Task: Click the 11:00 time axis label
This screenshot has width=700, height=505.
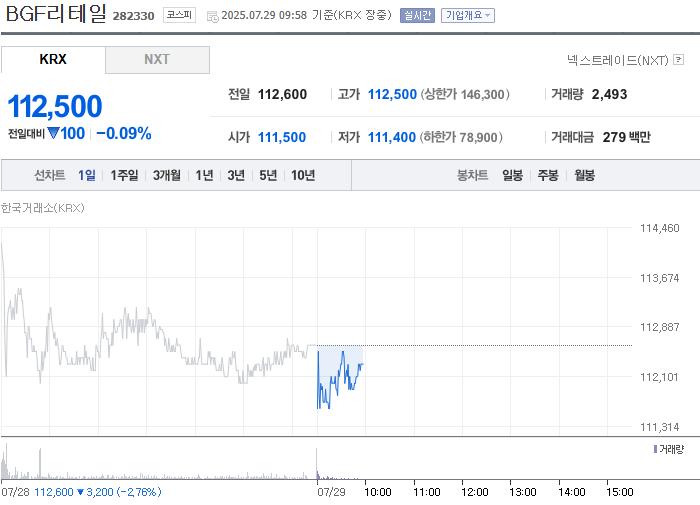Action: pos(426,492)
